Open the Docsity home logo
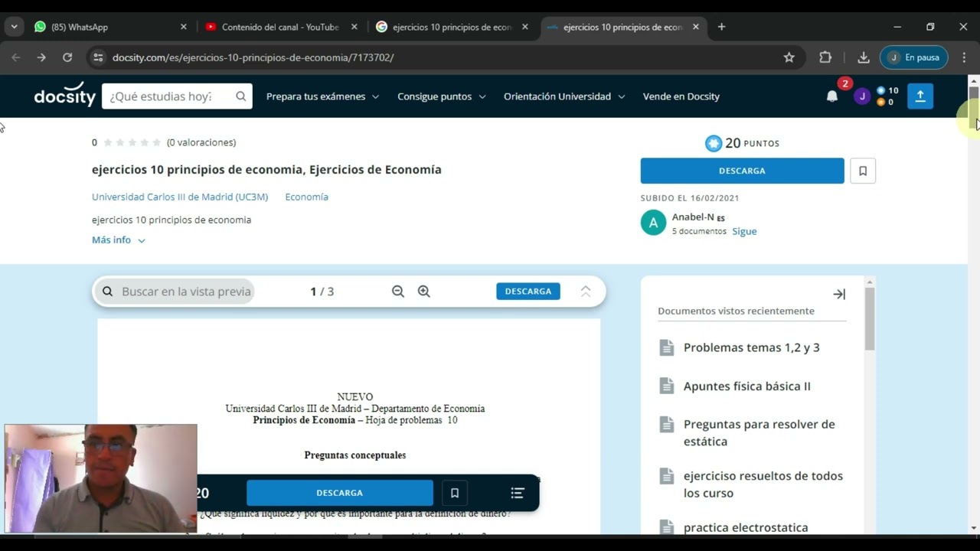Screen dimensions: 980x551 pos(65,96)
